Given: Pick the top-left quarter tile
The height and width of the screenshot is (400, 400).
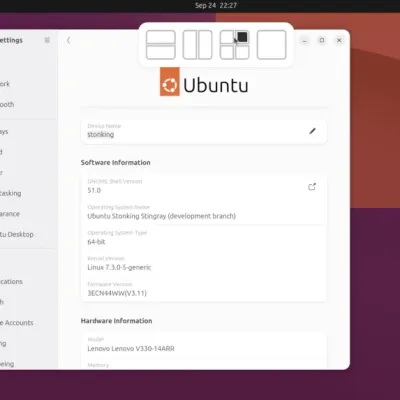Looking at the screenshot, I should pyautogui.click(x=227, y=37).
